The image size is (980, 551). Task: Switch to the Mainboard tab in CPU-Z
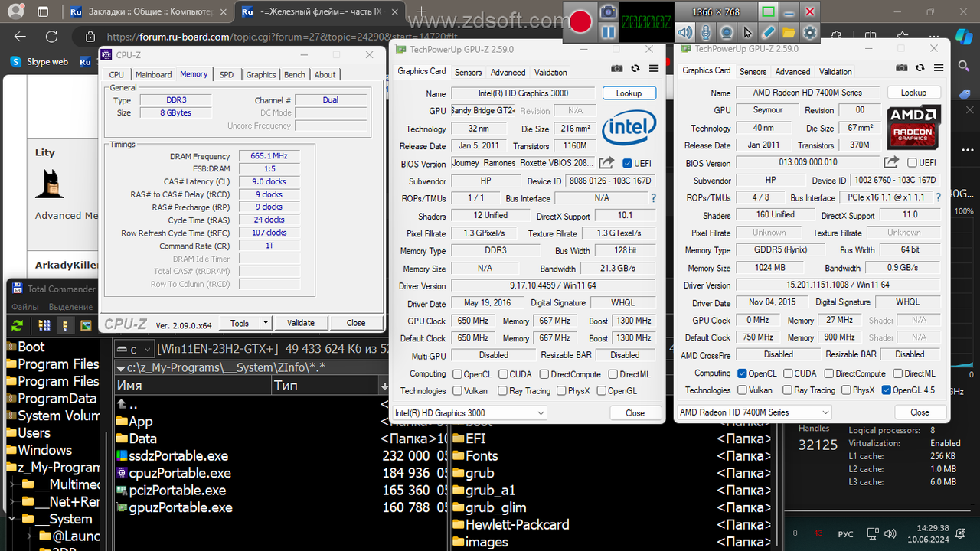click(153, 74)
